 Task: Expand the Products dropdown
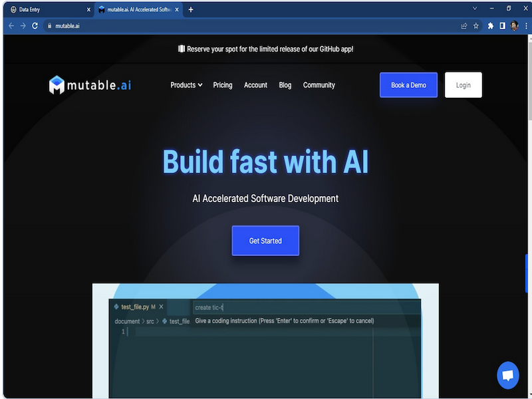coord(186,85)
